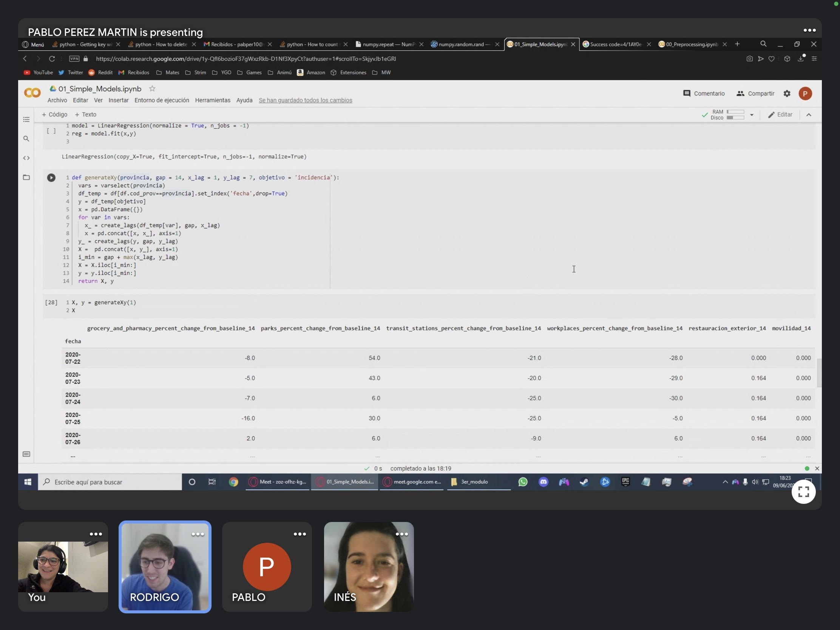This screenshot has height=630, width=840.
Task: Star the 01_Simple_Models.ipynb notebook
Action: [152, 88]
